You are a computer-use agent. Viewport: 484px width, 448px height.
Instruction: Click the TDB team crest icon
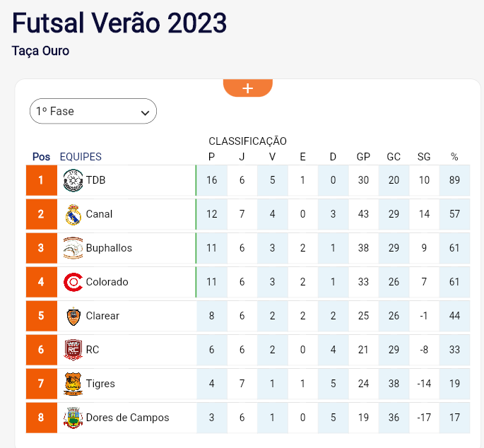pyautogui.click(x=73, y=180)
